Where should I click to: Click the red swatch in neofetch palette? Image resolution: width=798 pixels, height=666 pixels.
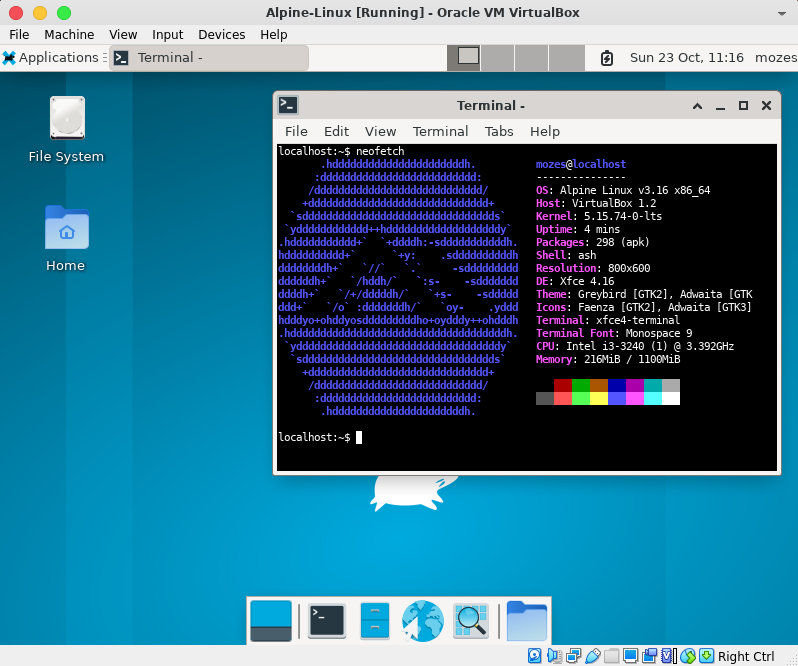pyautogui.click(x=563, y=385)
